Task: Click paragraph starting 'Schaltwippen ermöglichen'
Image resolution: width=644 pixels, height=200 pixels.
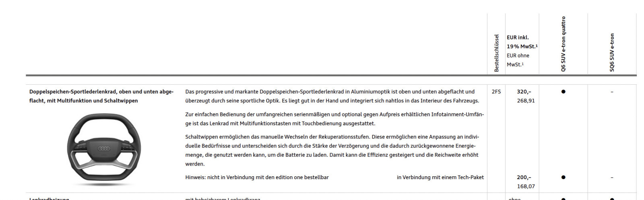Action: (x=332, y=150)
